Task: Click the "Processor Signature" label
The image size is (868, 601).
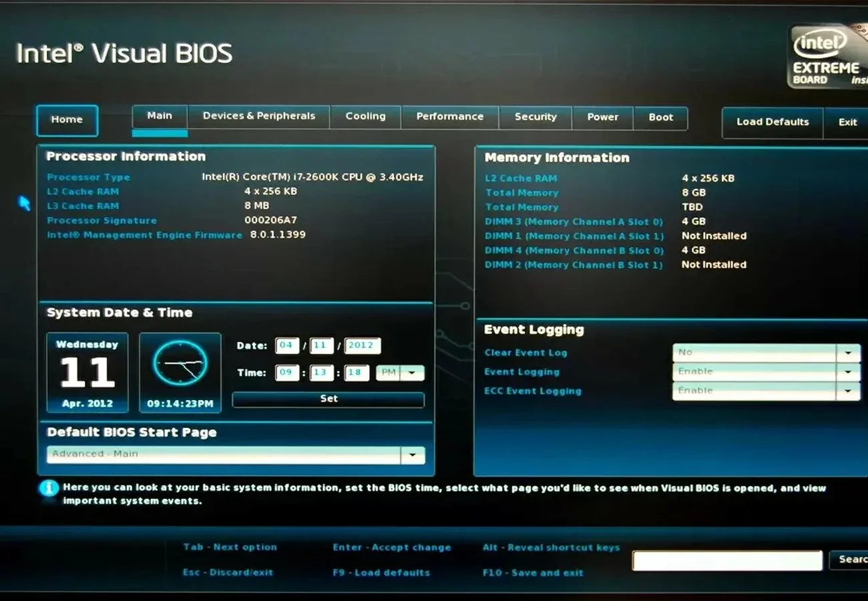Action: [102, 221]
